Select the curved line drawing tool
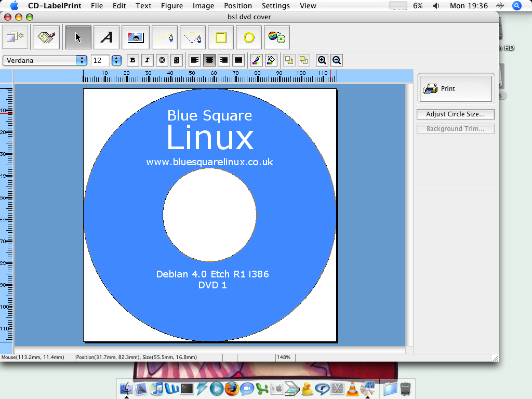 click(193, 37)
